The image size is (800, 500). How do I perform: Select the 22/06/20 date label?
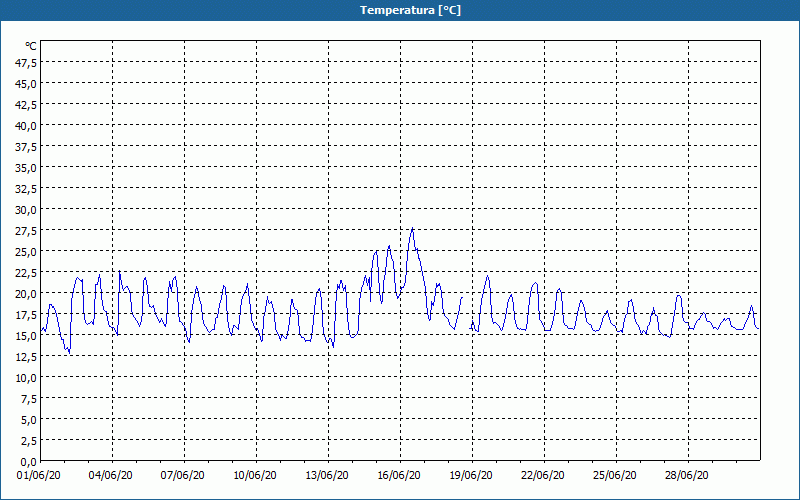[543, 476]
